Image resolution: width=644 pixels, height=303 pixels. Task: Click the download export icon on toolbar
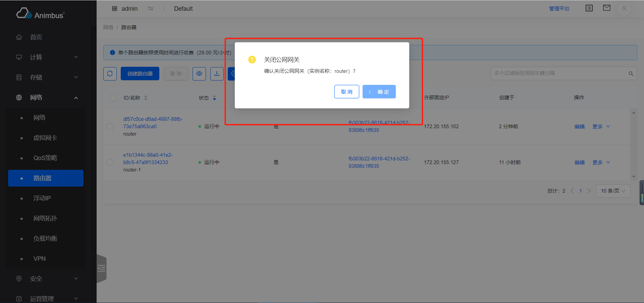point(217,73)
